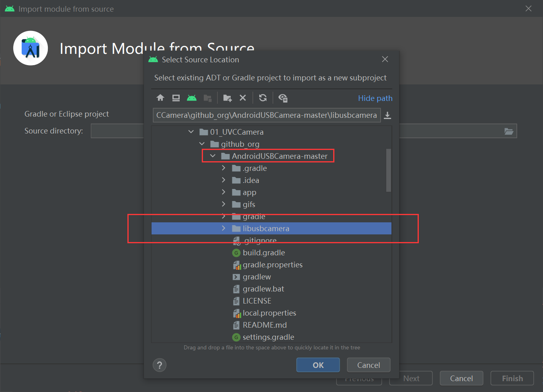Click Source directory input field
This screenshot has width=543, height=392.
pos(304,131)
